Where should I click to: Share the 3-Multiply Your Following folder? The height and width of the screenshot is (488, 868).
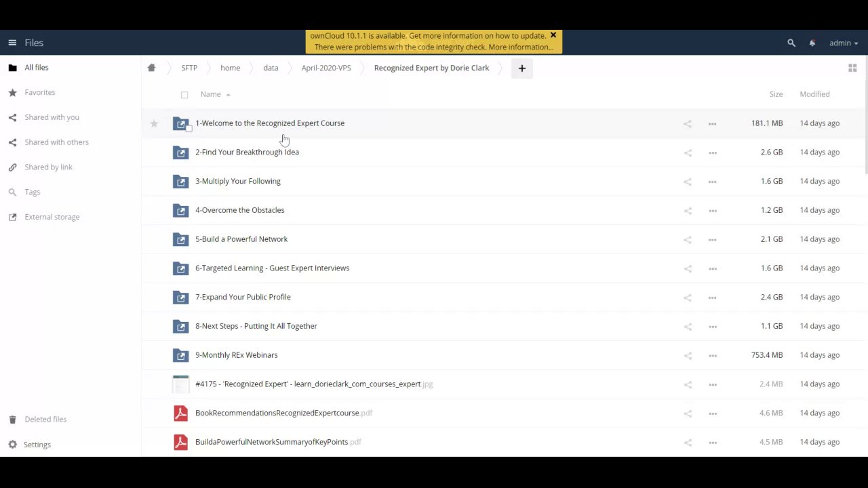(x=688, y=182)
